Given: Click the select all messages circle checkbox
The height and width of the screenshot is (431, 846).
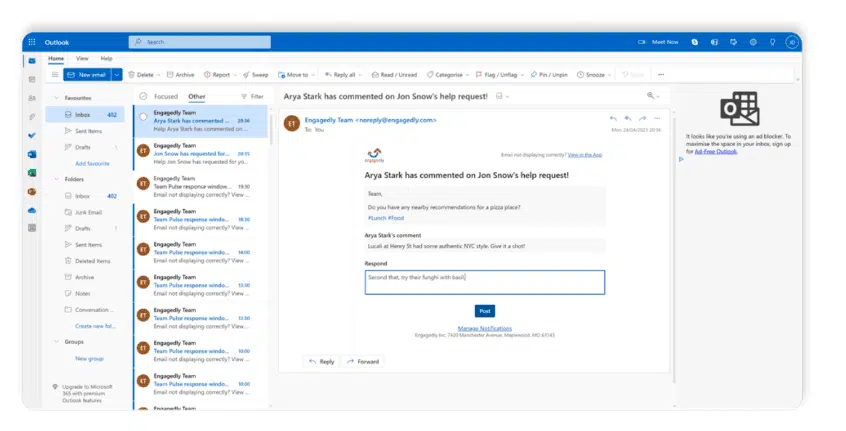Looking at the screenshot, I should tap(143, 97).
